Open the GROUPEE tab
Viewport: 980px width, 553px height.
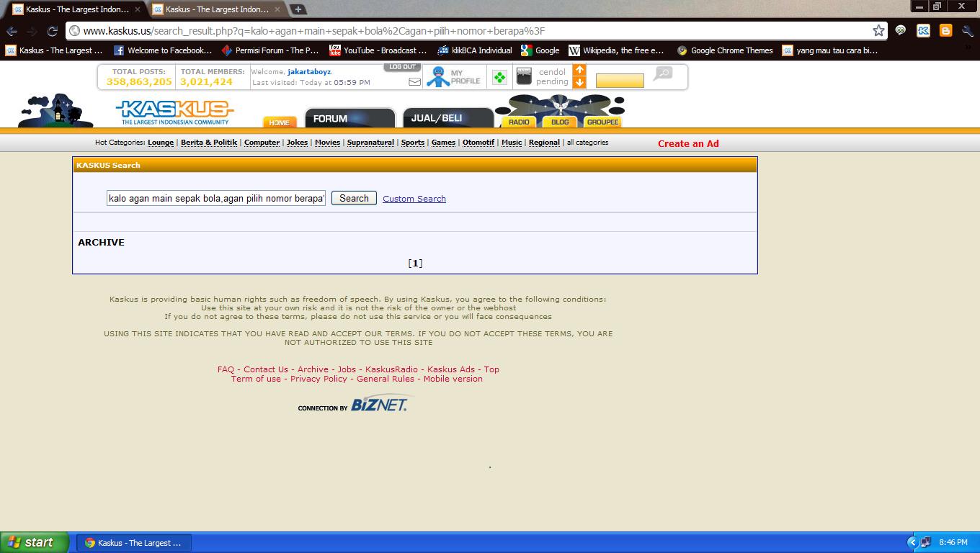click(602, 122)
